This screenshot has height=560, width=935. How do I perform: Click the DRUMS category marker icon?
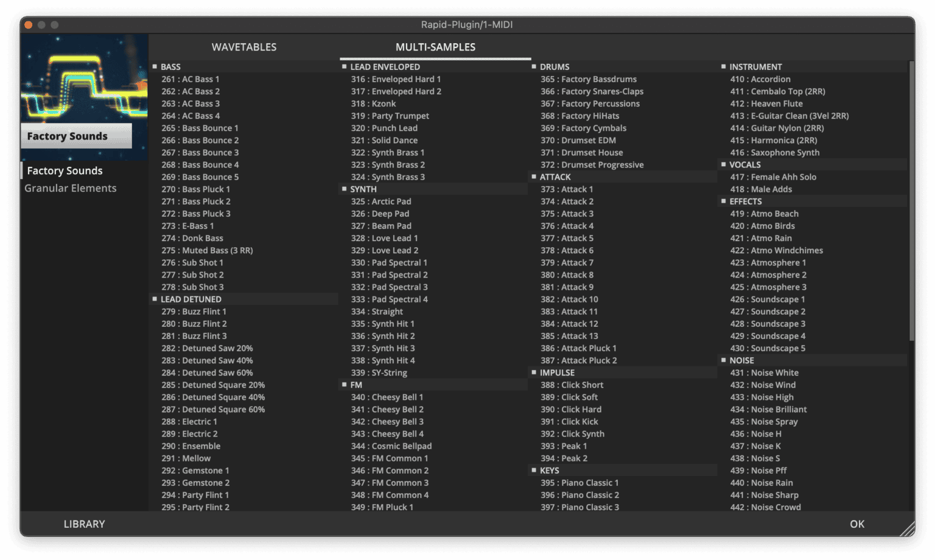pos(534,66)
